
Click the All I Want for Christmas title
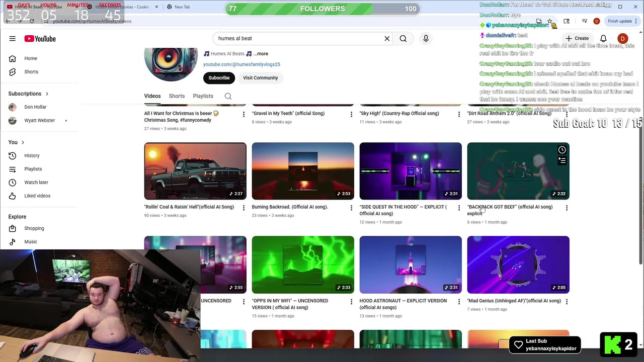(181, 117)
